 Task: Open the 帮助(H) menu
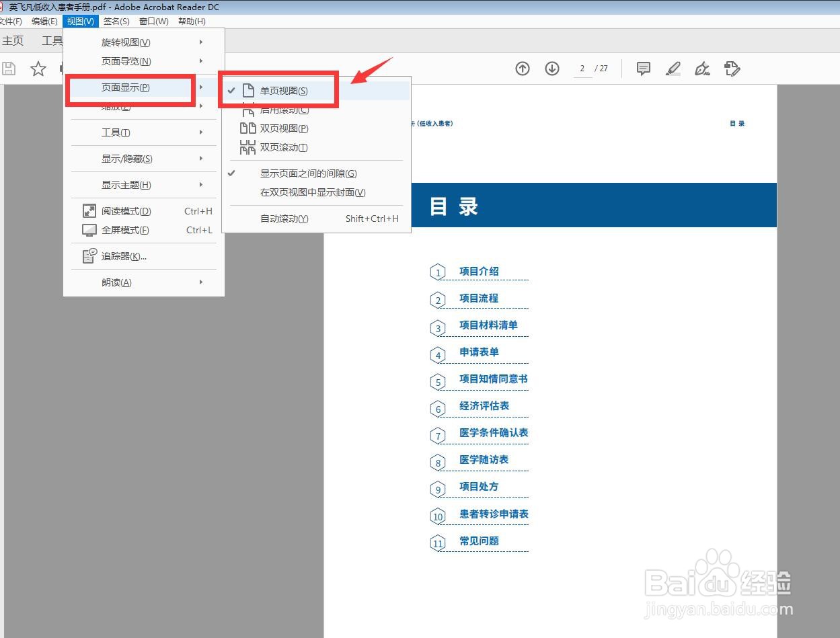192,22
